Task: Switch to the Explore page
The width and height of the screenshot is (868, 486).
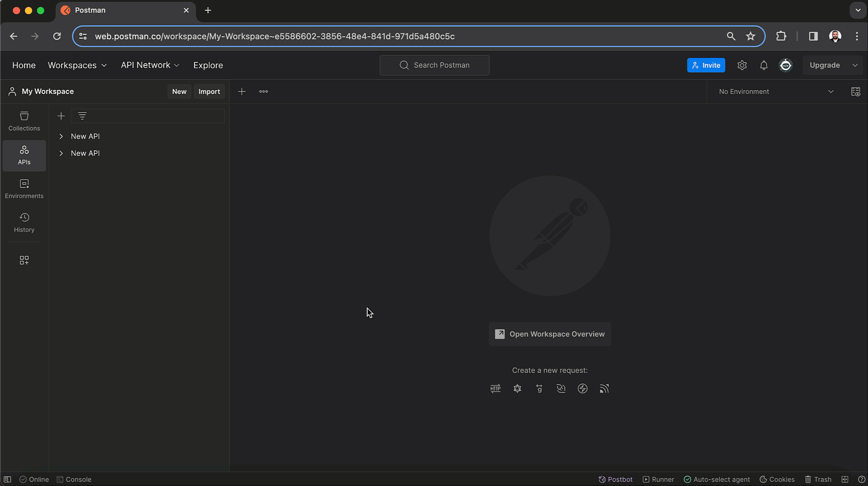Action: pos(208,65)
